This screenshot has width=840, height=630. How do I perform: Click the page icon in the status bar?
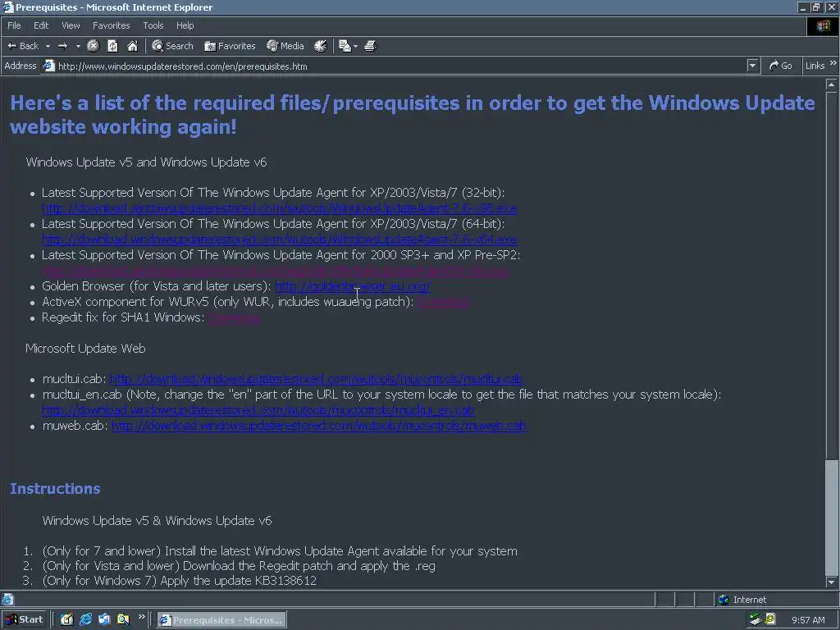(x=7, y=600)
